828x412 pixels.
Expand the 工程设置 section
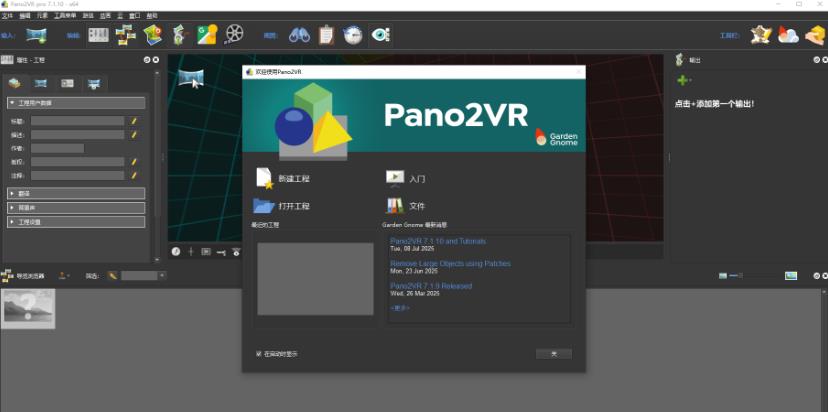tap(76, 222)
